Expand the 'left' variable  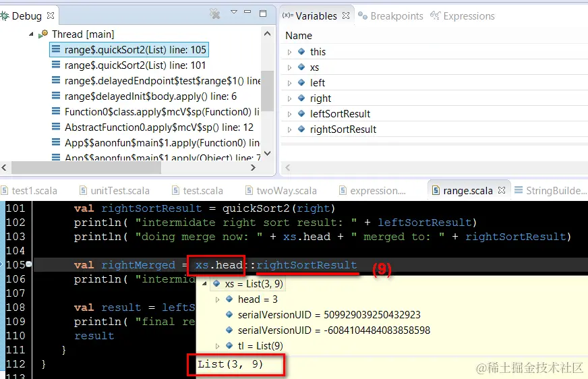pyautogui.click(x=289, y=83)
